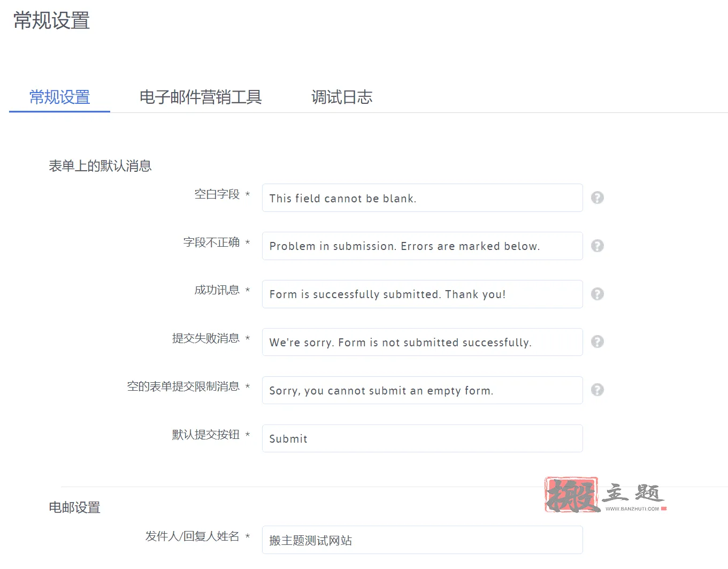Click the 默认提交按钮 field label
This screenshot has height=569, width=728.
[x=206, y=435]
